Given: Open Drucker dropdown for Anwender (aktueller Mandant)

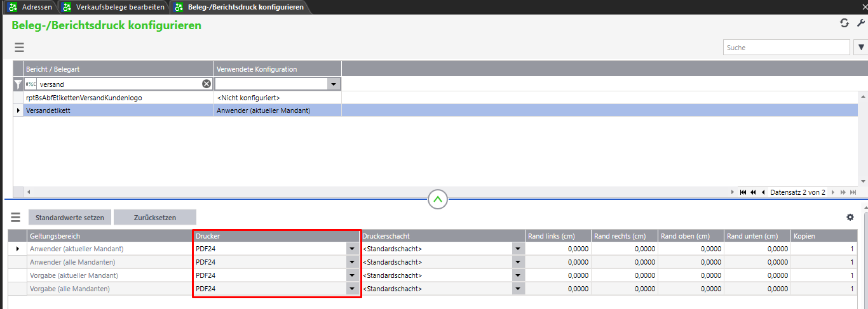Looking at the screenshot, I should coord(353,249).
